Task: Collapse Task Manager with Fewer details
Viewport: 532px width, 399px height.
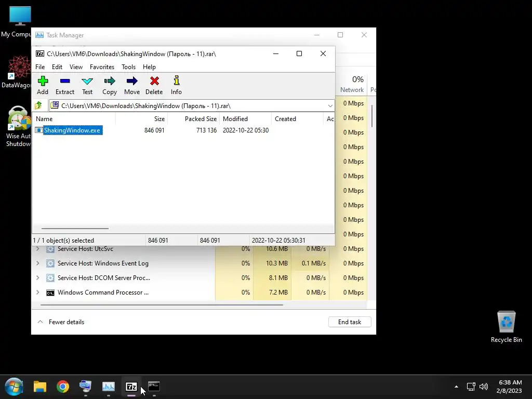Action: tap(61, 322)
